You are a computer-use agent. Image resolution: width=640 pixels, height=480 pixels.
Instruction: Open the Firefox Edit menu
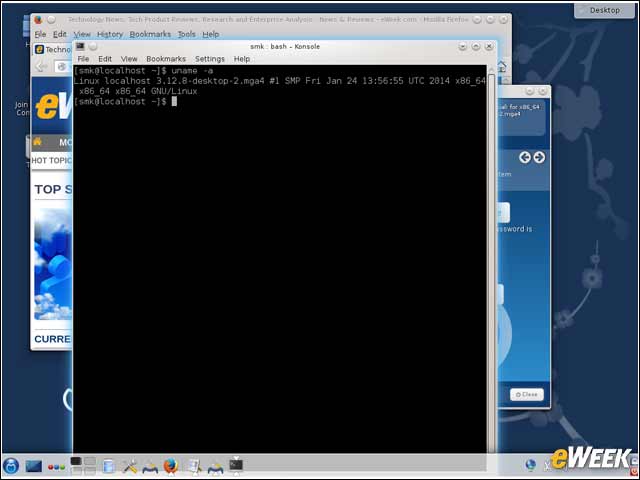coord(60,34)
